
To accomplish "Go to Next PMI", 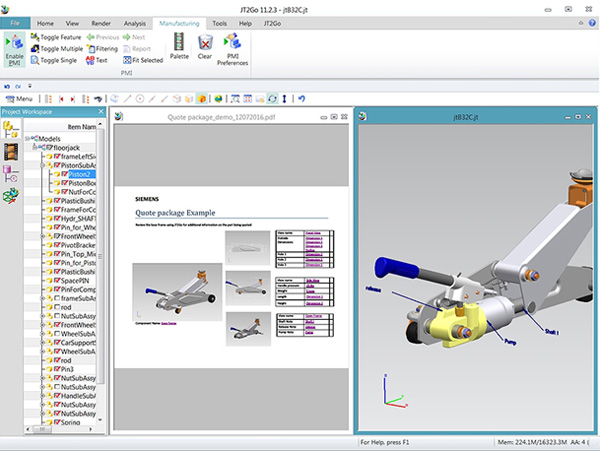I will point(134,37).
